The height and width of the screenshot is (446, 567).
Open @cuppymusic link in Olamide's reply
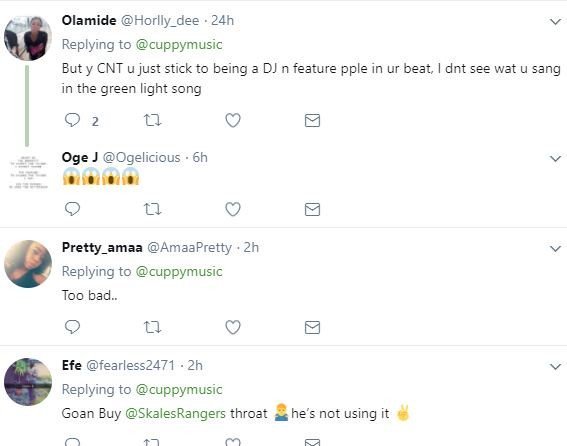(179, 44)
